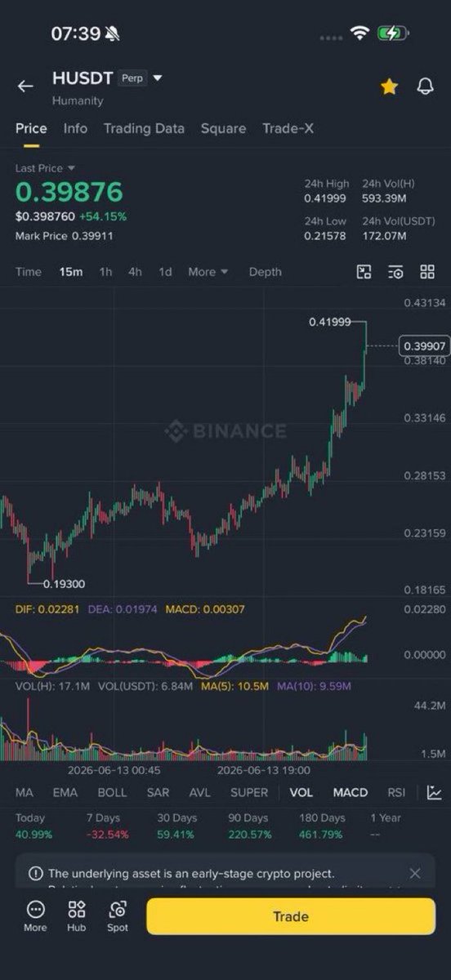Select the 15m chart interval
The width and height of the screenshot is (451, 980).
pos(71,272)
